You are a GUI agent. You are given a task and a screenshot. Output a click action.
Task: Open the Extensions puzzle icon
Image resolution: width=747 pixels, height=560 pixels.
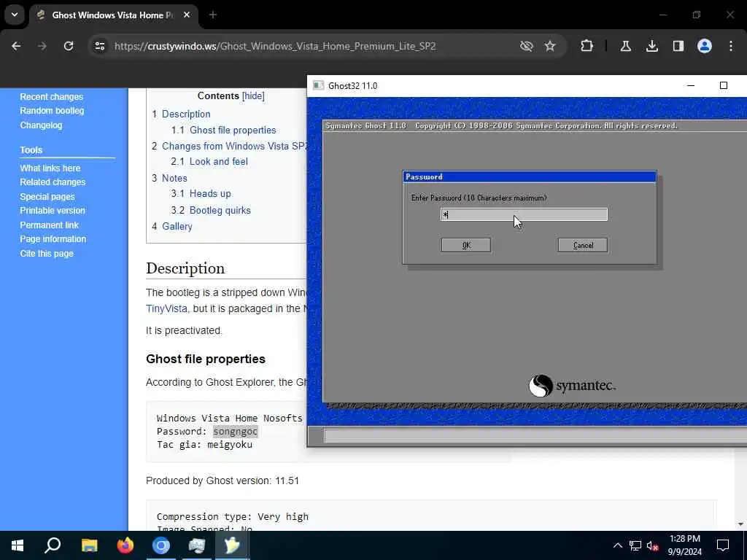point(587,46)
